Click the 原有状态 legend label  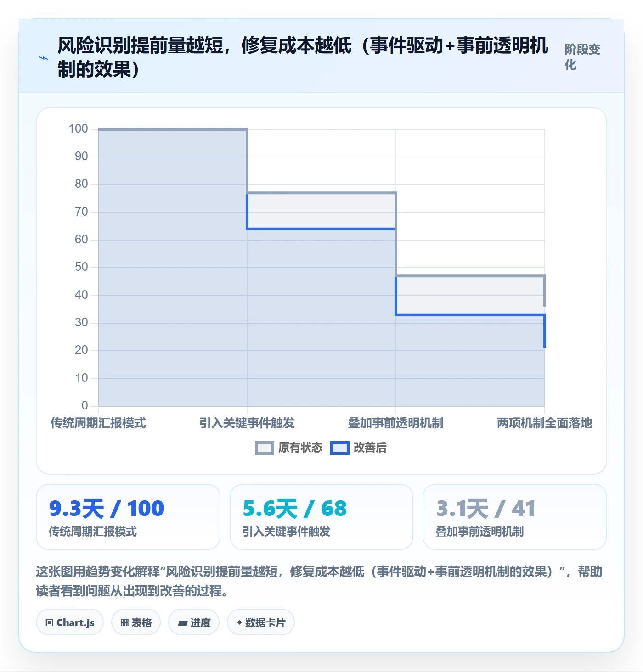(x=300, y=448)
